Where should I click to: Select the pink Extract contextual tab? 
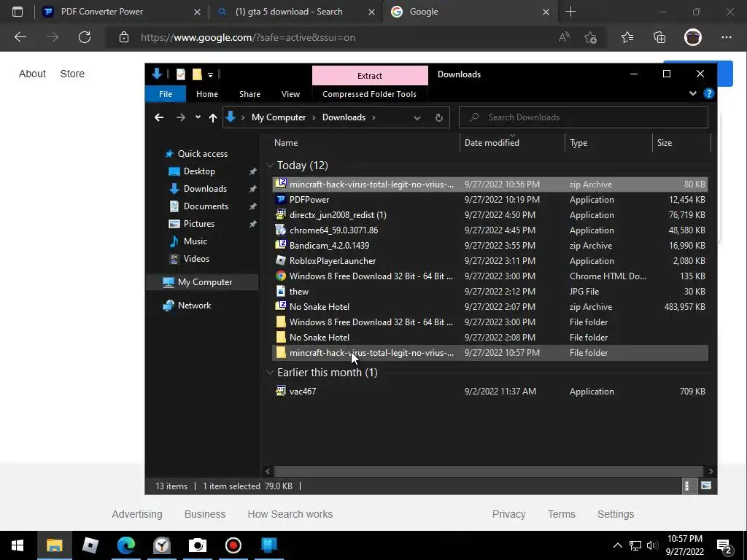click(x=370, y=76)
